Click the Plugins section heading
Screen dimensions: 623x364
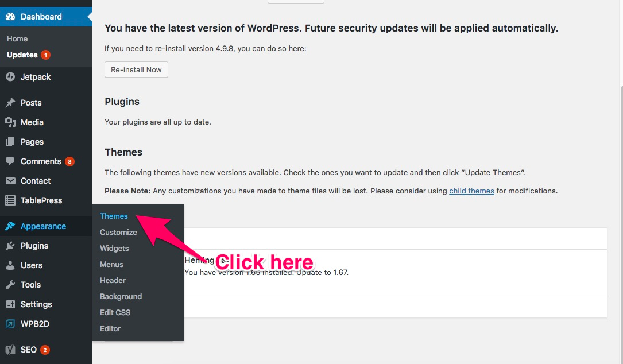(x=122, y=102)
